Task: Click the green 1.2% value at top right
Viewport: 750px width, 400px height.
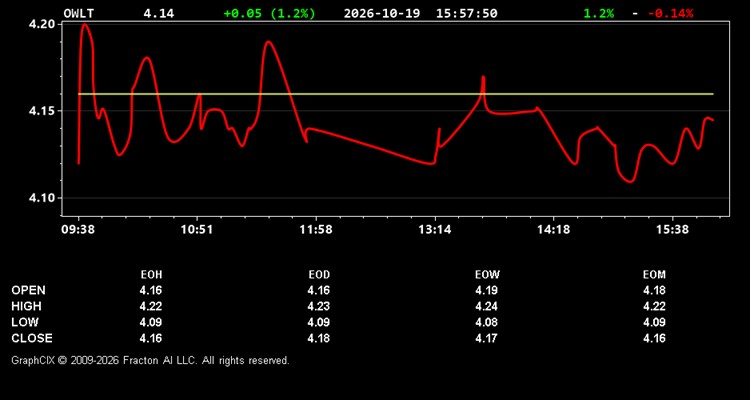Action: tap(598, 13)
